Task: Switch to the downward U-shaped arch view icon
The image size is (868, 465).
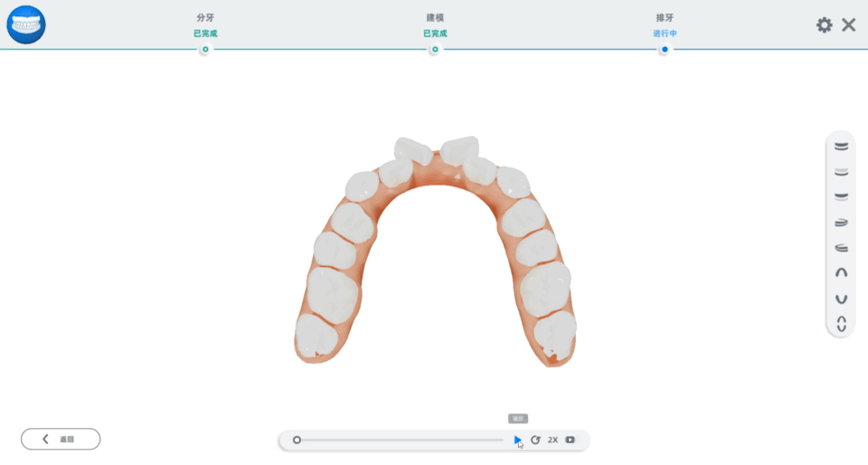Action: pyautogui.click(x=841, y=299)
